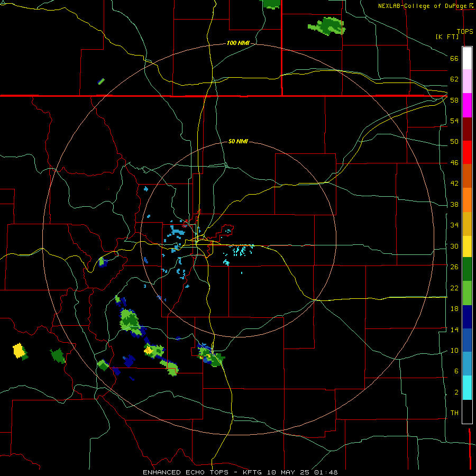Click the 62 legend value

click(x=454, y=79)
